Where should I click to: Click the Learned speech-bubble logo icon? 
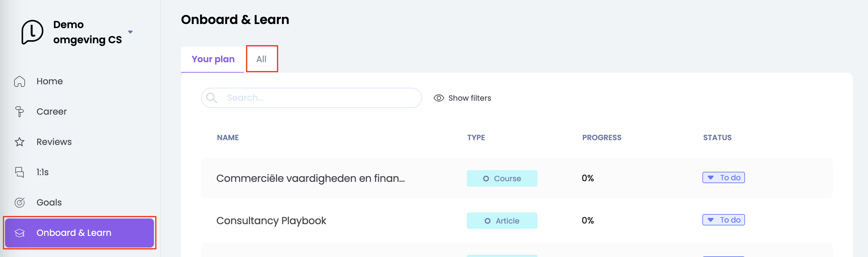coord(32,32)
